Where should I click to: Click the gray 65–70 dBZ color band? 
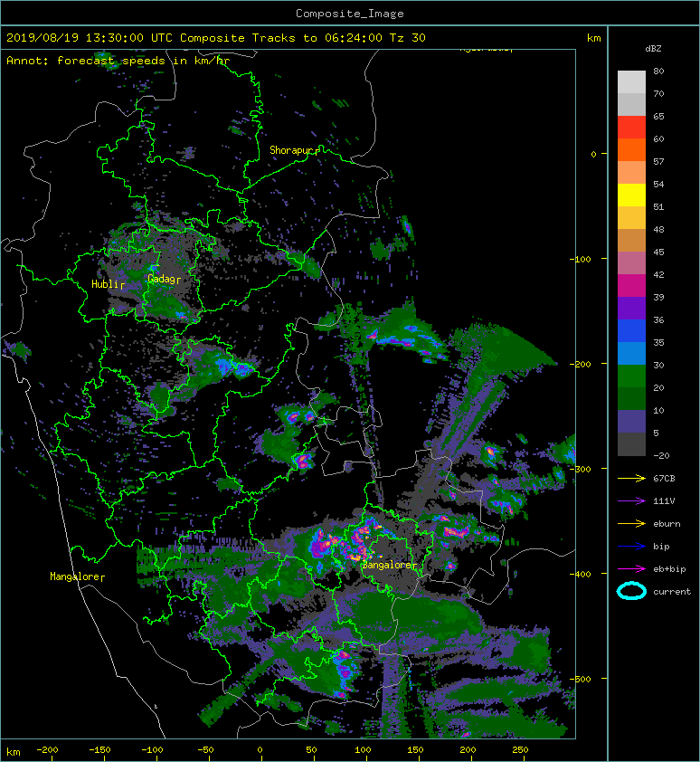[x=631, y=104]
